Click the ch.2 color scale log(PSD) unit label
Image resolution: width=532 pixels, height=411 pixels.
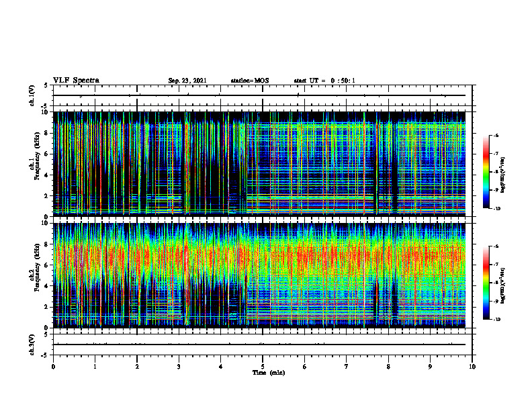[x=503, y=285]
